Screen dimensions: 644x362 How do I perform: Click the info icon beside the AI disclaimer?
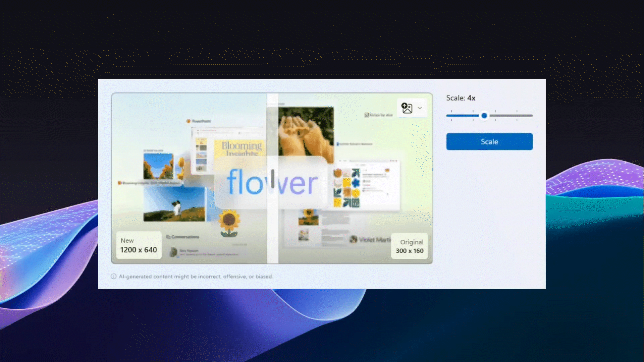[x=113, y=276]
